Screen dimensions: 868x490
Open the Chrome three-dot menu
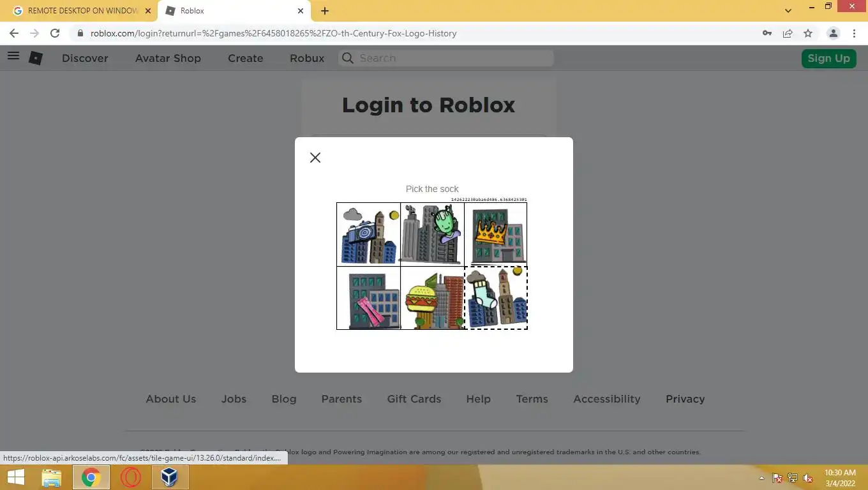point(854,33)
